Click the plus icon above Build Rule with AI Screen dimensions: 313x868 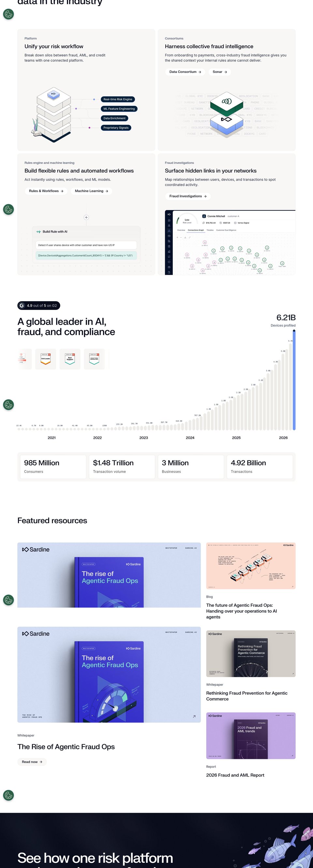[86, 217]
